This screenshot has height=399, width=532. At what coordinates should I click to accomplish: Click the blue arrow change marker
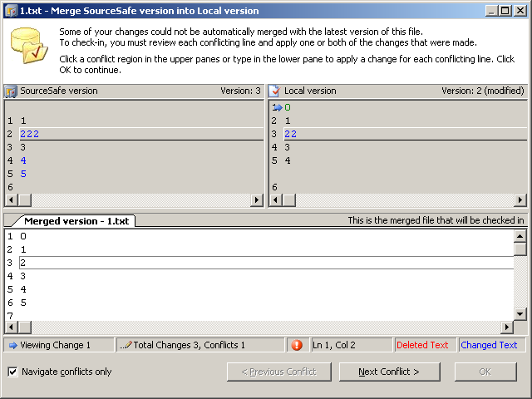[277, 107]
